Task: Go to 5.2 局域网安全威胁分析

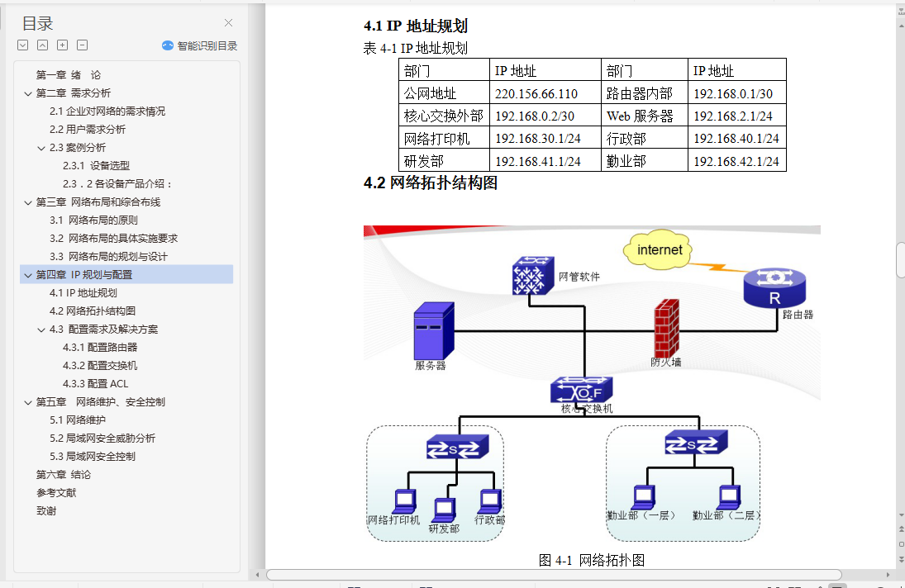Action: click(102, 439)
